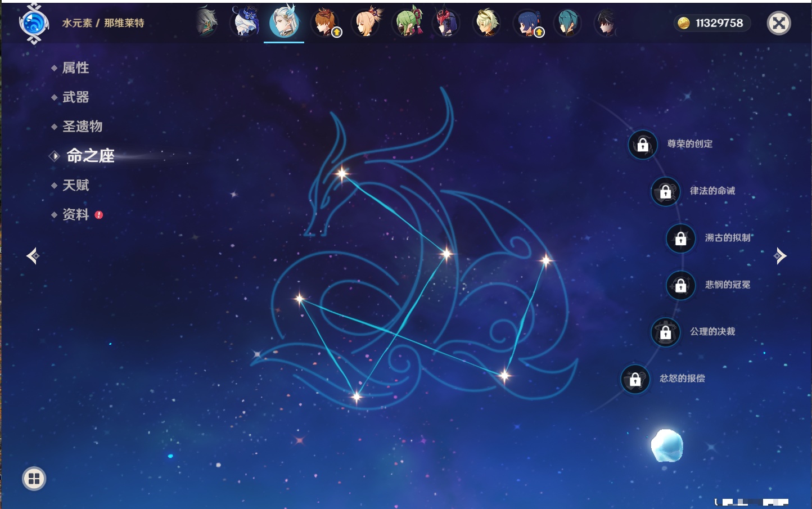The image size is (812, 509).
Task: Select the white-haired avatar with blue hat
Action: click(x=245, y=22)
